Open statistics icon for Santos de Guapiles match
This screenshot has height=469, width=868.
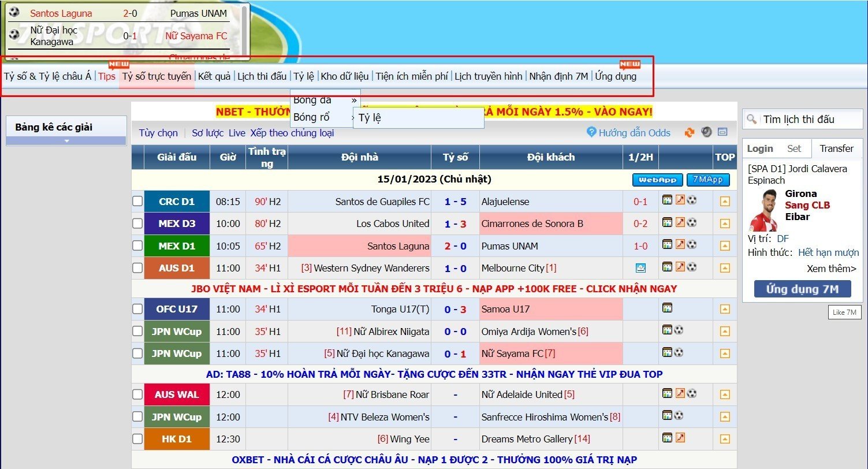point(667,200)
